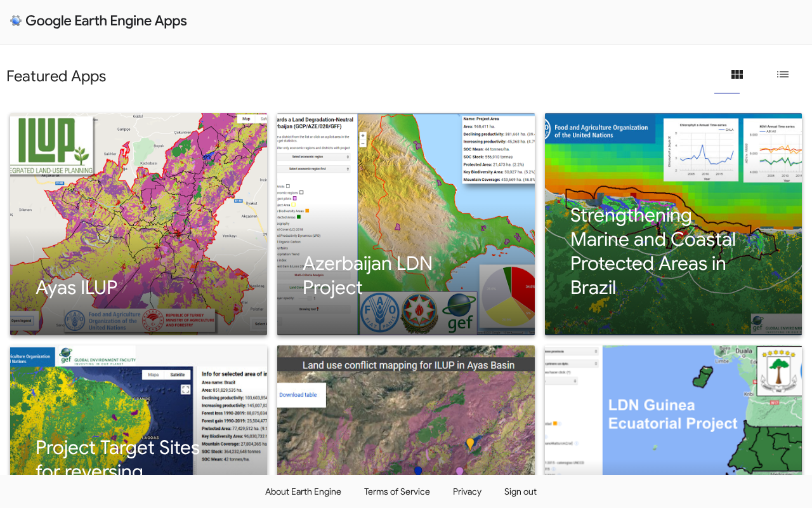Open the About Earth Engine link
The width and height of the screenshot is (812, 508).
[x=303, y=491]
